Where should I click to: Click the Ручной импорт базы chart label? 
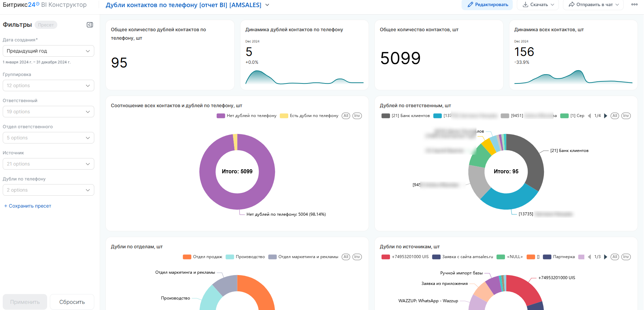tap(461, 273)
